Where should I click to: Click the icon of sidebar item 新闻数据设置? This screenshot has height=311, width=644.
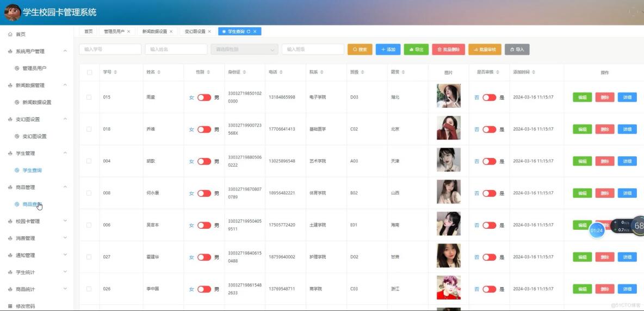click(17, 102)
